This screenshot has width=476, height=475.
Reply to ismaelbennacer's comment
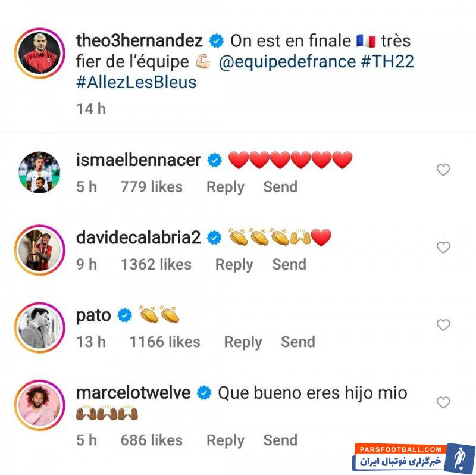[226, 187]
